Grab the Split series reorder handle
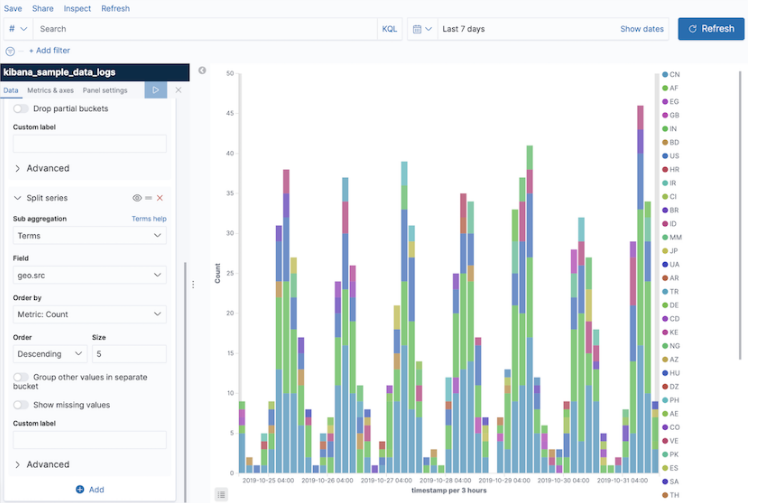 coord(148,198)
